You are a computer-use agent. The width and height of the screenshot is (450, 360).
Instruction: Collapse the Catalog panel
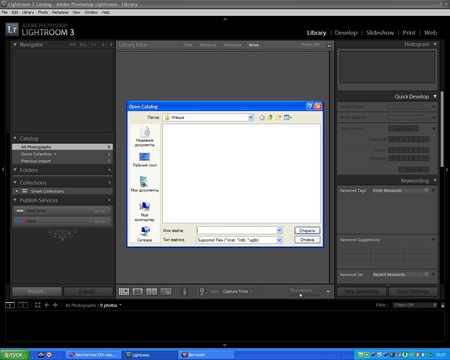click(x=15, y=138)
